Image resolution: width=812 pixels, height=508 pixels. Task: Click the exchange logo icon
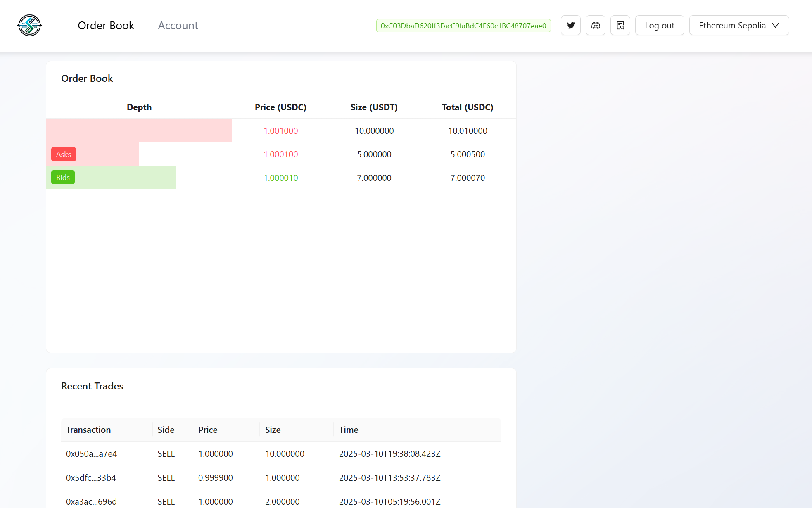29,26
